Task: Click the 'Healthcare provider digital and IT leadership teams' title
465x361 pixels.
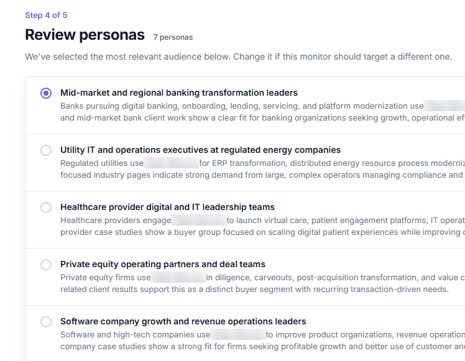Action: 167,207
